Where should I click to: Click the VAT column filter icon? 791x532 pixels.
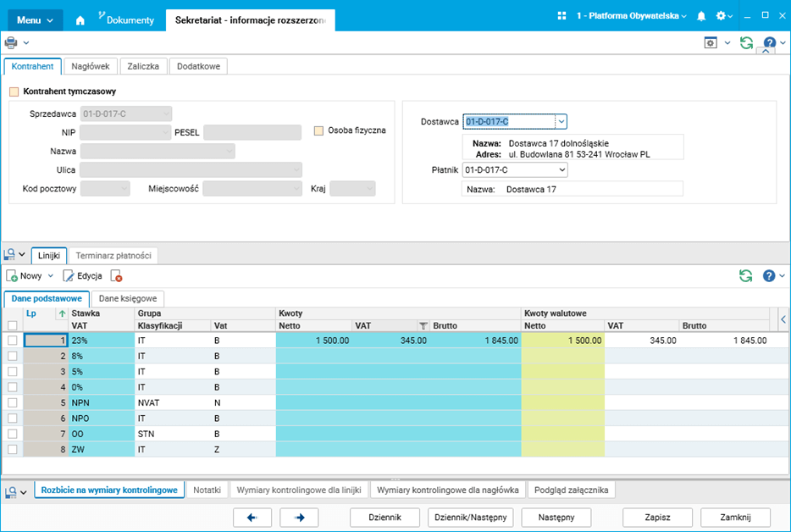point(423,325)
